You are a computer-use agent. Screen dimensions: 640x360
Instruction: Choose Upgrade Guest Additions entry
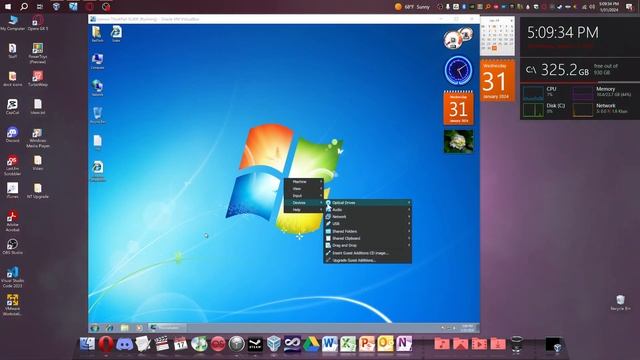367,260
